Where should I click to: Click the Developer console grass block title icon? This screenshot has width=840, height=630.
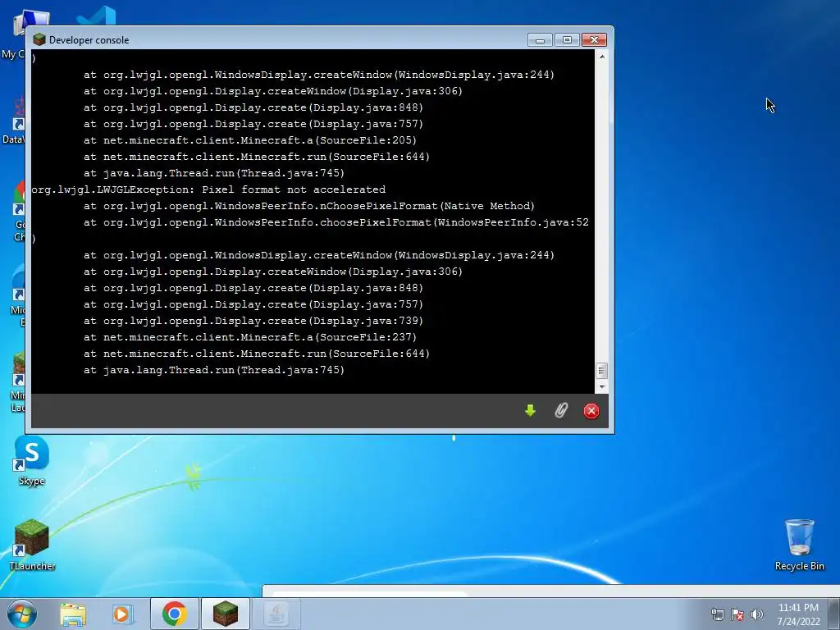pos(39,39)
